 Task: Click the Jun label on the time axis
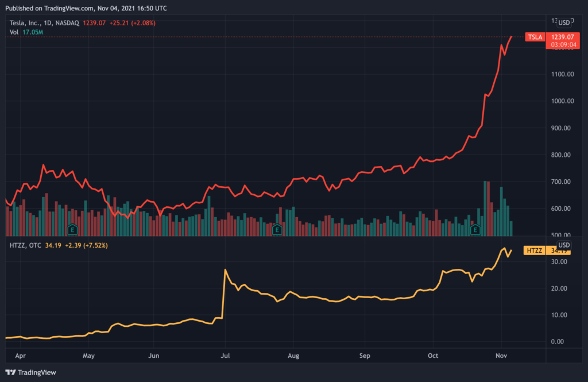click(x=153, y=356)
